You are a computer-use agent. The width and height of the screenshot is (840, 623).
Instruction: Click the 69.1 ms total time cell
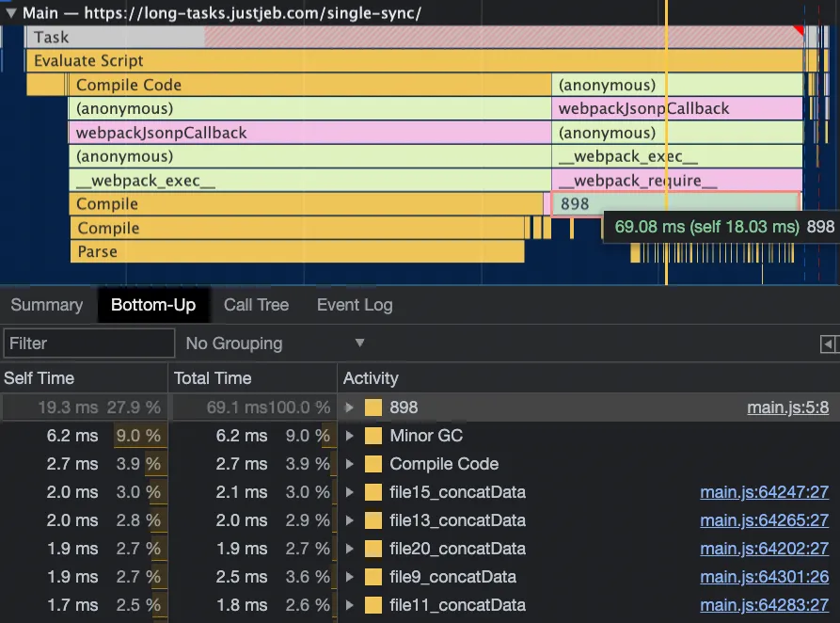tap(236, 407)
